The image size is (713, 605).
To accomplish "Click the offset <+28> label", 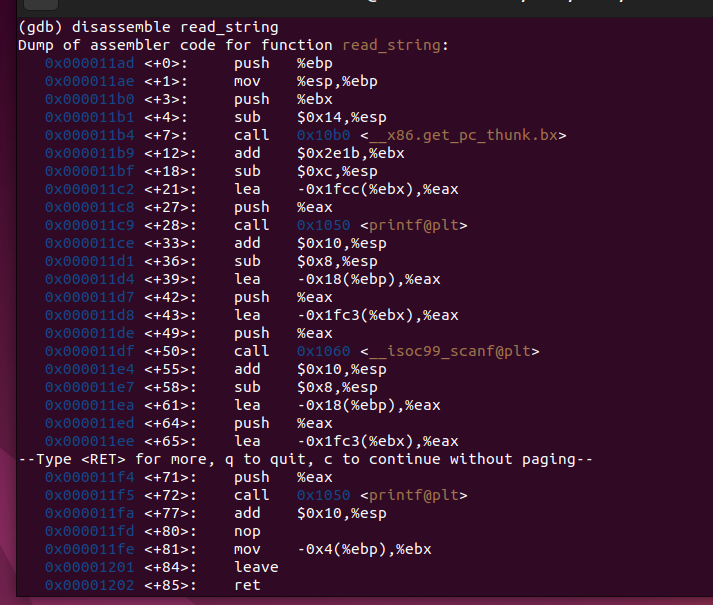I will pyautogui.click(x=171, y=225).
